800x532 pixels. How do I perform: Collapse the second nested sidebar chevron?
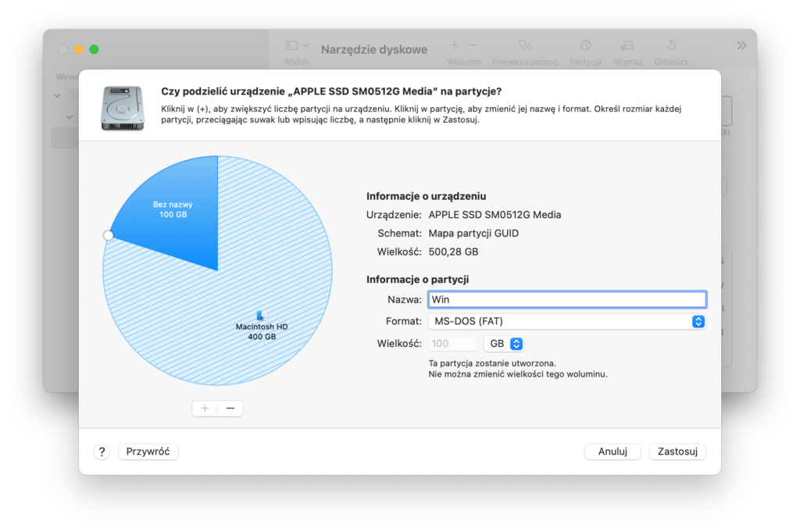click(x=70, y=117)
